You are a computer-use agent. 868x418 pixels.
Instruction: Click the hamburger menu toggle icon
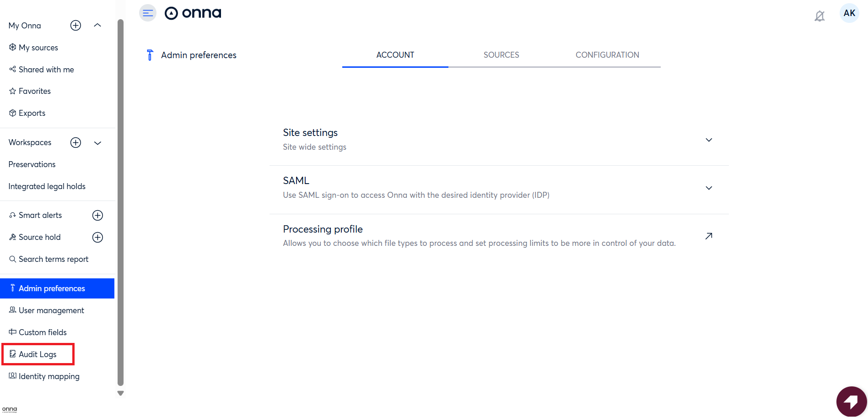147,13
